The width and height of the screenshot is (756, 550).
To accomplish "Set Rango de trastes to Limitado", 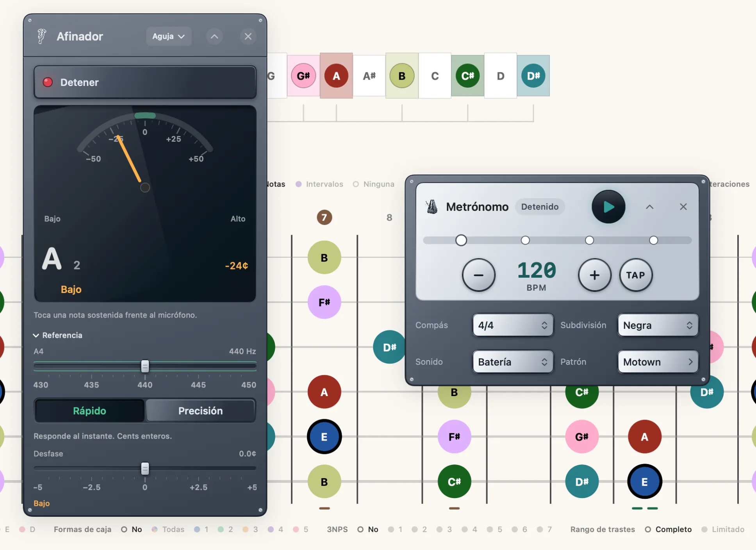I will (723, 529).
